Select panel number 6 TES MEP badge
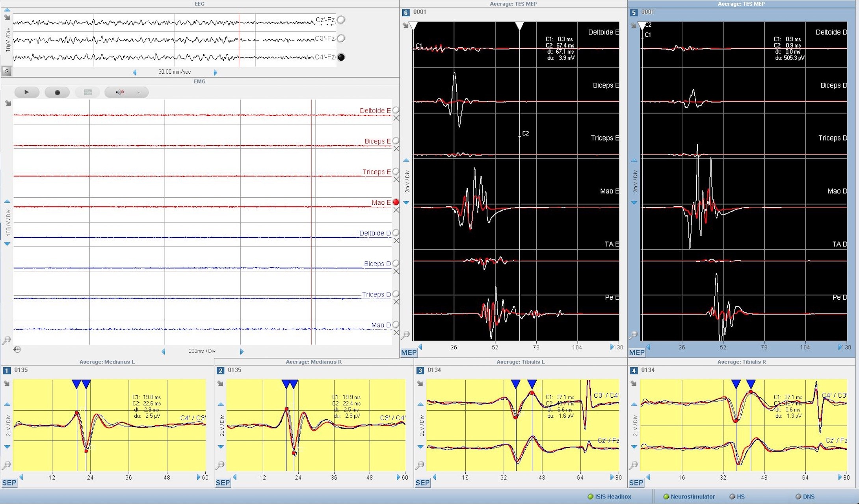The height and width of the screenshot is (504, 859). point(406,13)
